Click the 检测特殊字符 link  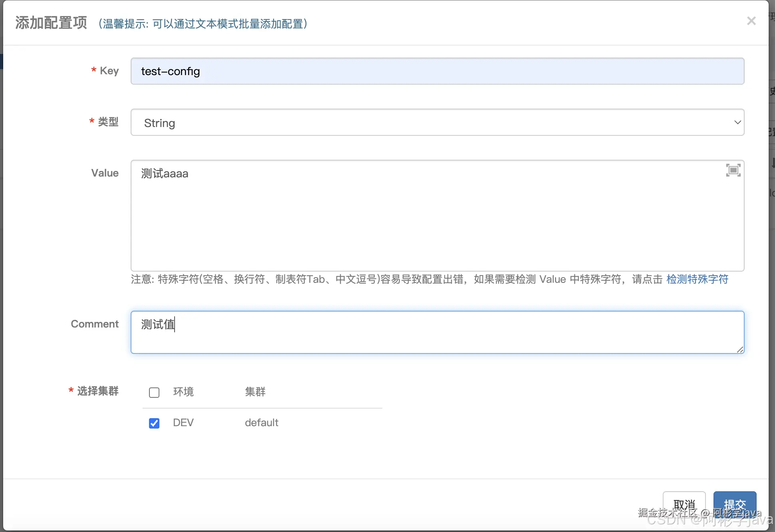[x=697, y=279]
